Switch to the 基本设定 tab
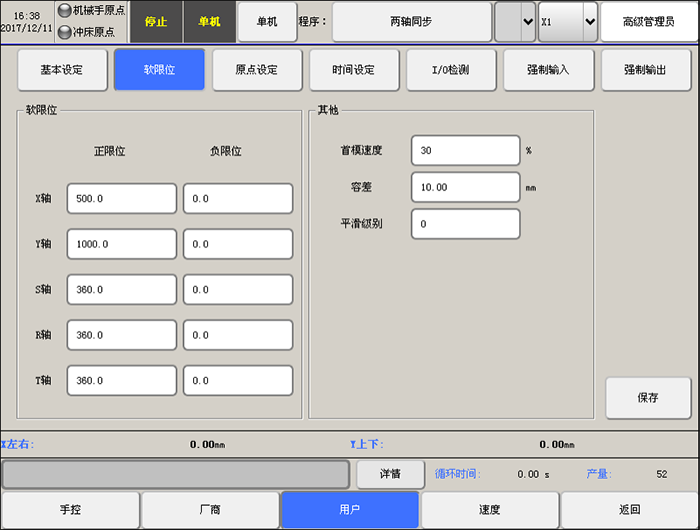The height and width of the screenshot is (530, 700). click(x=62, y=70)
